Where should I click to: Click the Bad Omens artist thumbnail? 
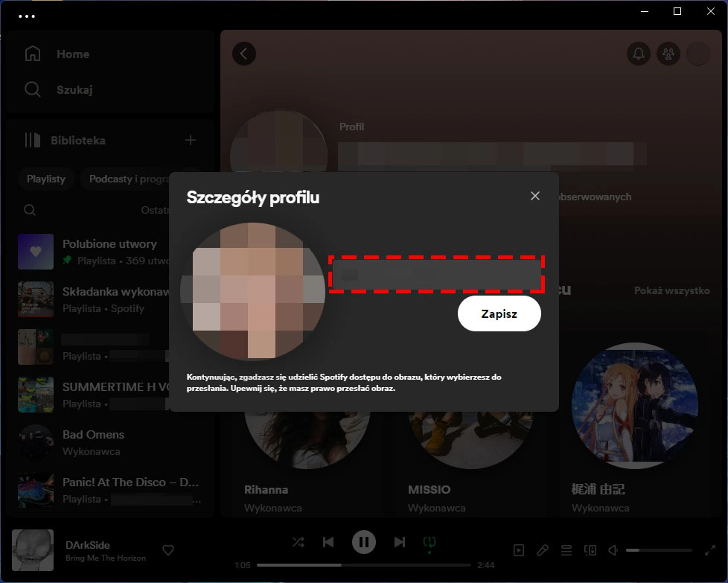pos(36,442)
